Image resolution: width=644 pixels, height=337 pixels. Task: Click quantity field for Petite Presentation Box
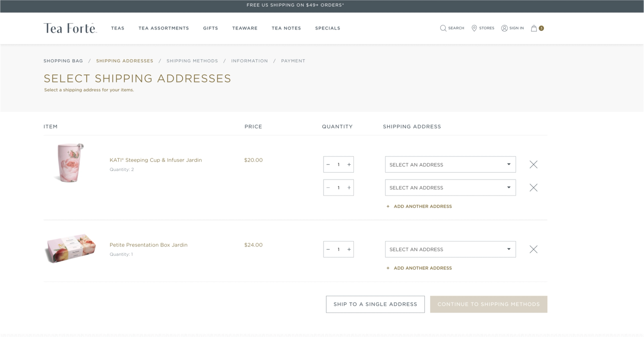tap(338, 249)
